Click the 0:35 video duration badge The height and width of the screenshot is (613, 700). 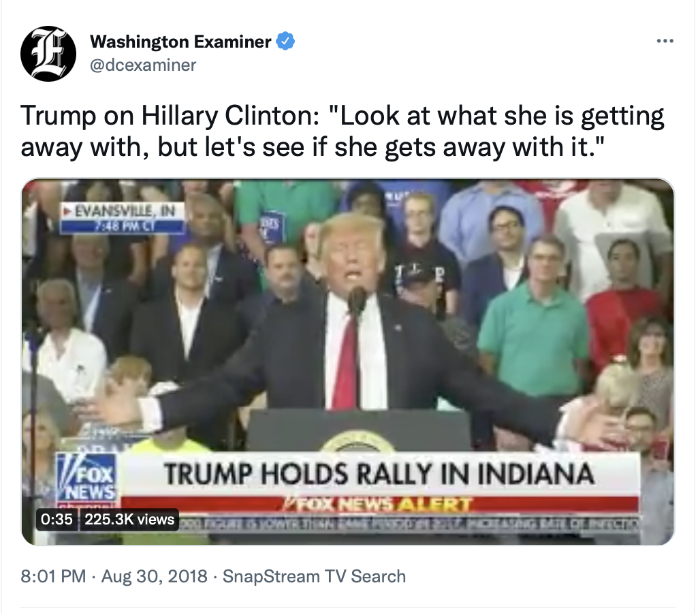(x=57, y=519)
